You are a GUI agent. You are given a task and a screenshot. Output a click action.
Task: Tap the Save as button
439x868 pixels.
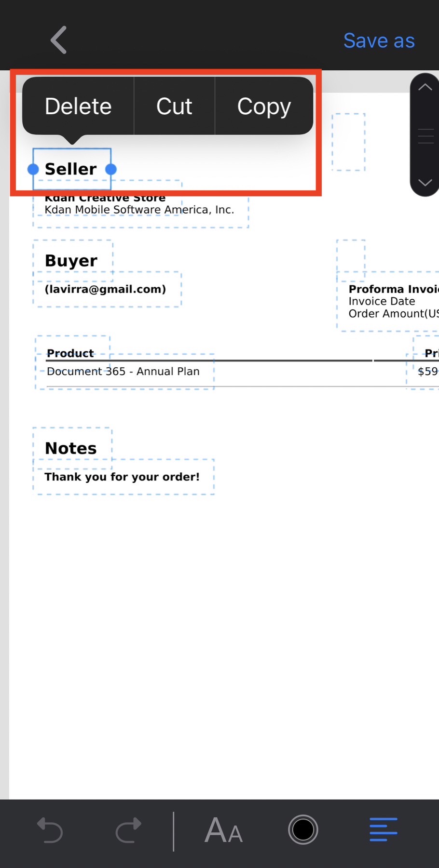coord(379,40)
